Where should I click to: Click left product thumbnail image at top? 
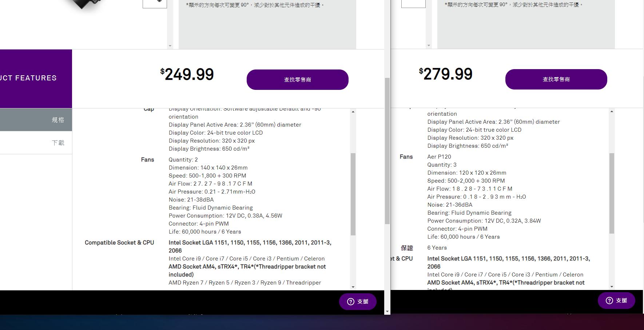point(155,3)
